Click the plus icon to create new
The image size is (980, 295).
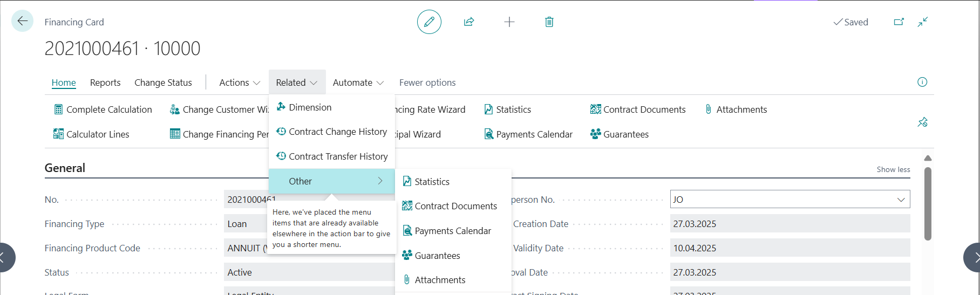(509, 22)
